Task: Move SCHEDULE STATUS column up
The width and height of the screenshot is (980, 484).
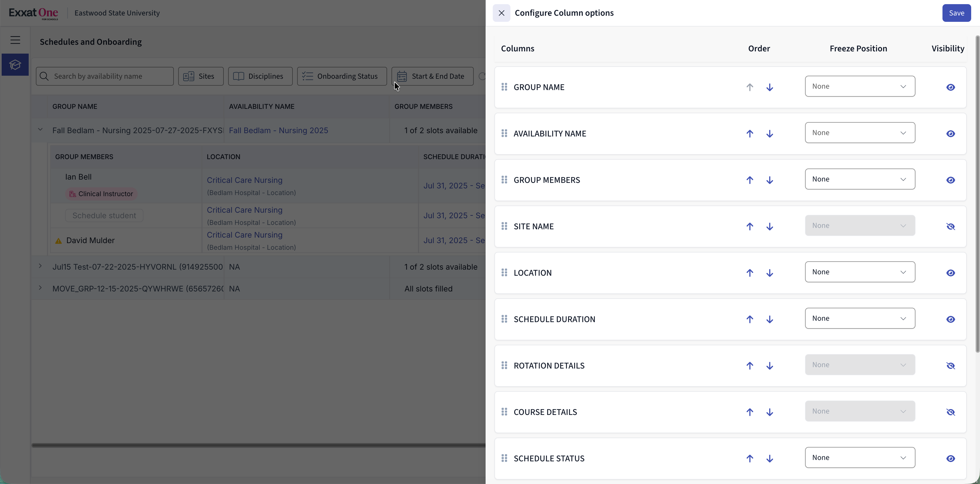Action: [749, 459]
